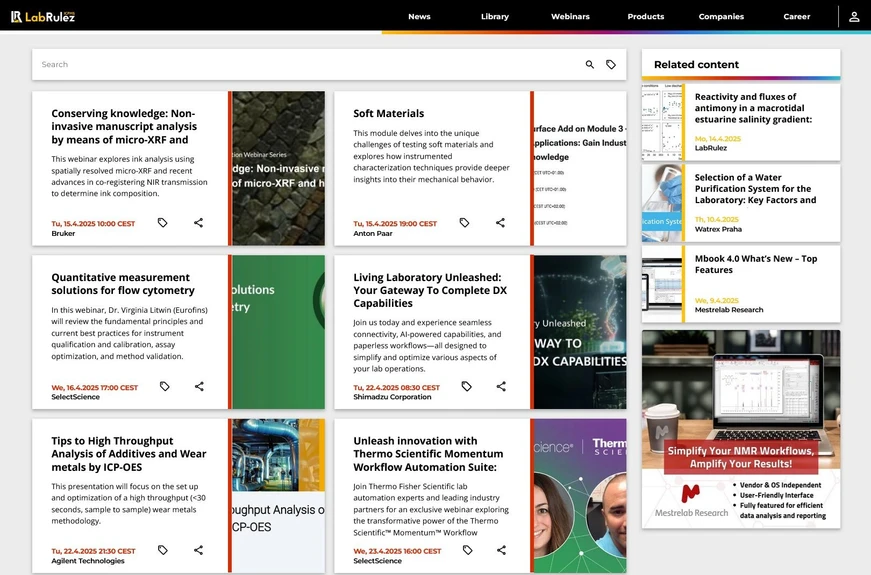This screenshot has height=575, width=871.
Task: Click SelectScience under the flow cytometry card
Action: (x=76, y=397)
